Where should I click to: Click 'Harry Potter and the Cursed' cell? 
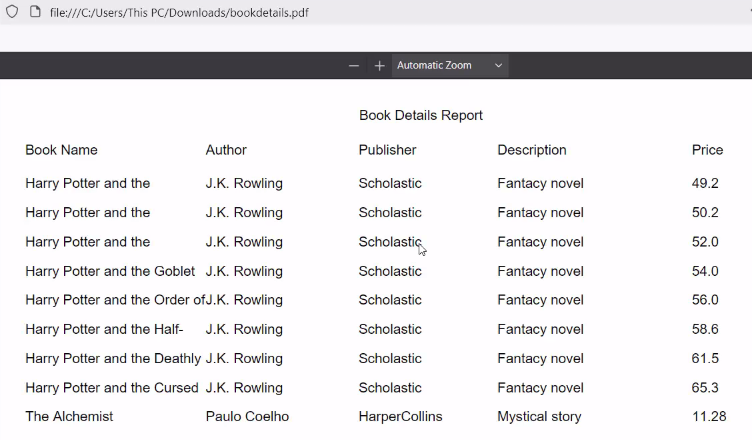point(112,388)
